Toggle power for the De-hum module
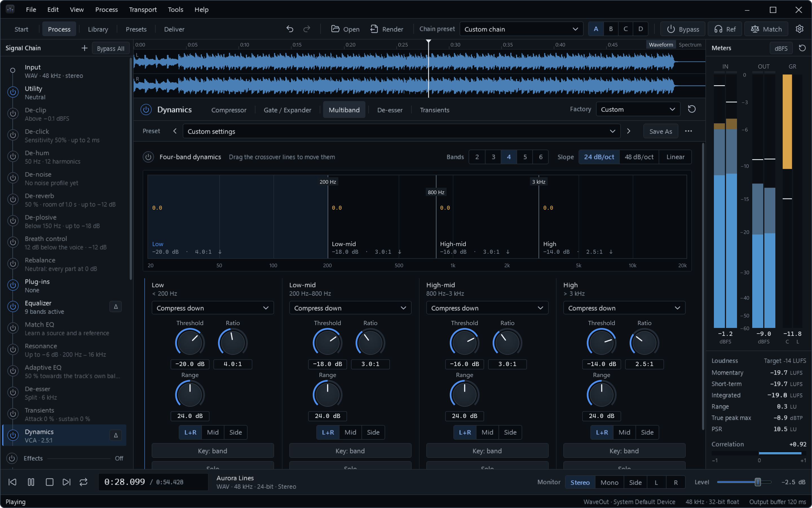The height and width of the screenshot is (508, 812). 13,157
